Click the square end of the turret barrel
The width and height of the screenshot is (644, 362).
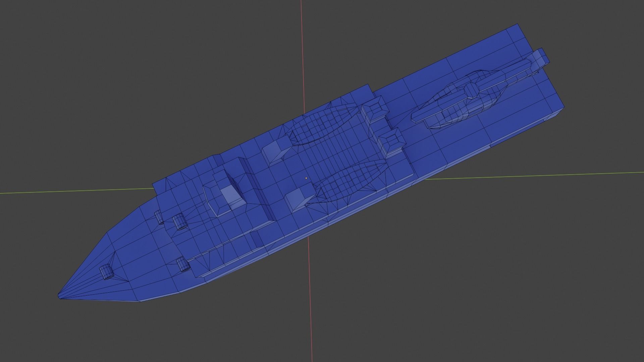click(541, 58)
